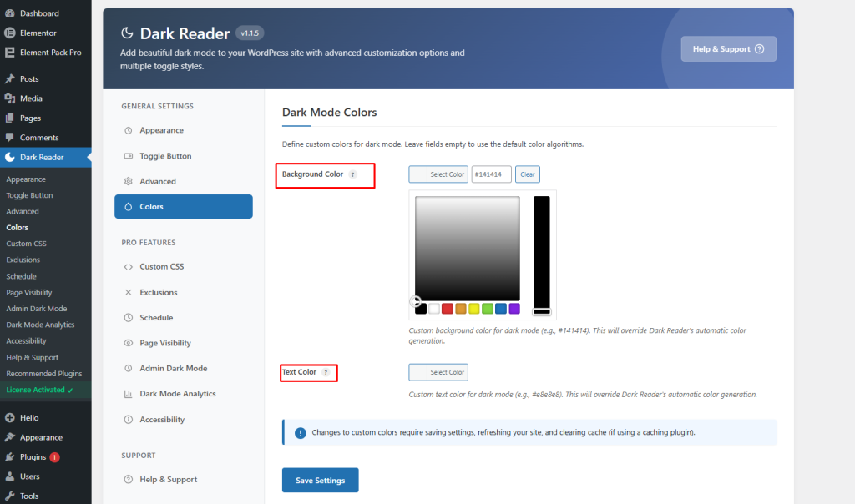Click the moon logo beside Dark Reader title
The width and height of the screenshot is (855, 504).
click(x=127, y=33)
